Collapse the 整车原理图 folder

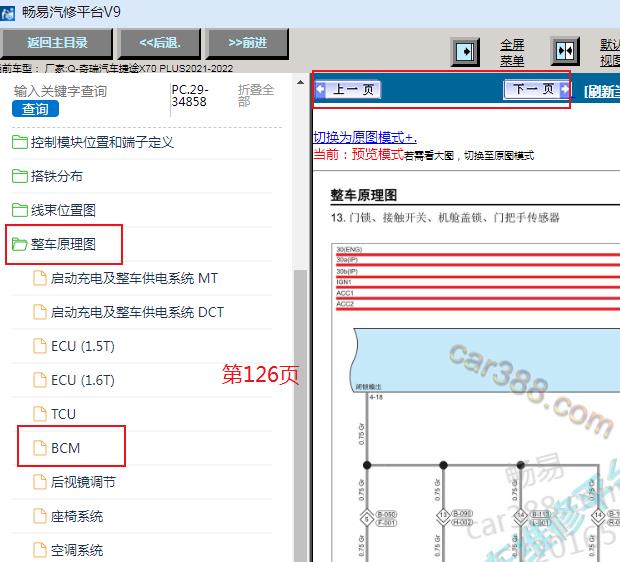[63, 244]
